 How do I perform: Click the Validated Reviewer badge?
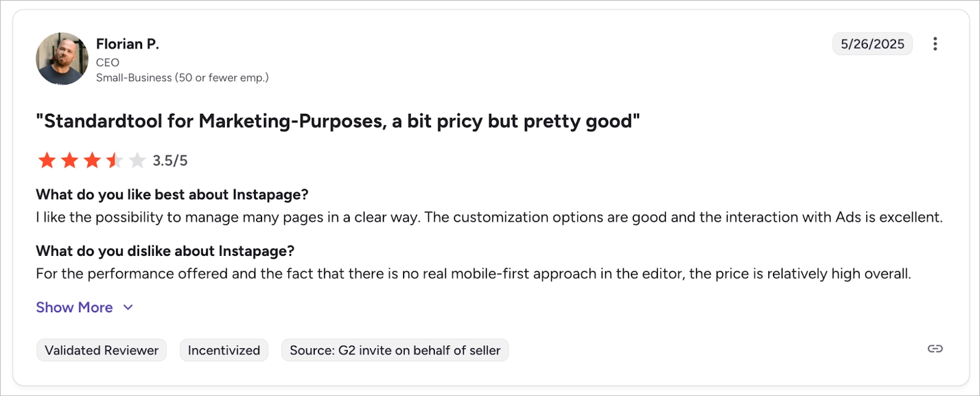pos(102,350)
